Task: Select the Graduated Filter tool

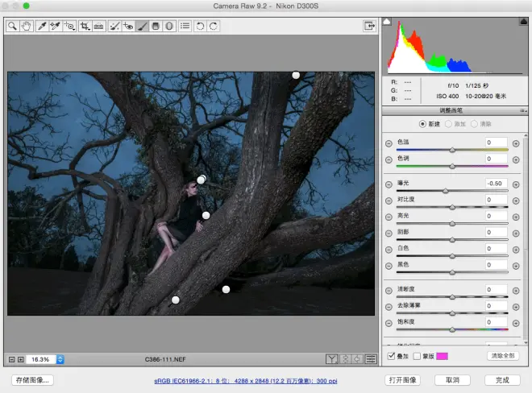Action: [x=156, y=26]
